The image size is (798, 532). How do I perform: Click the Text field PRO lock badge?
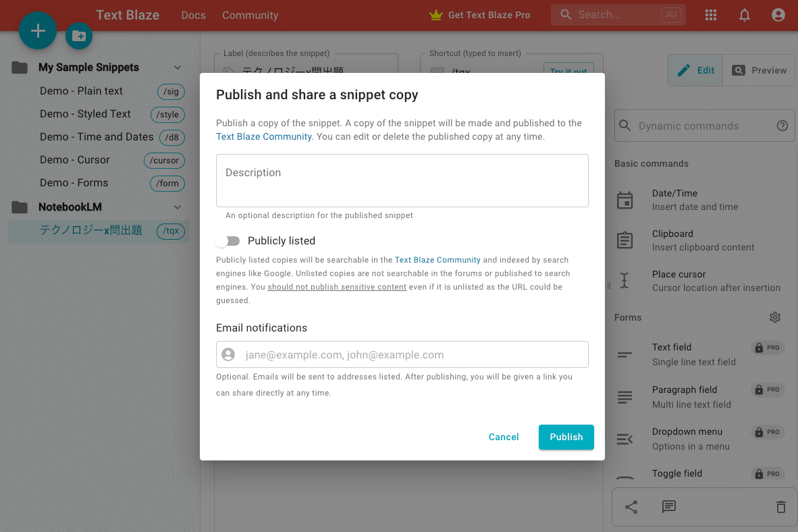click(768, 348)
